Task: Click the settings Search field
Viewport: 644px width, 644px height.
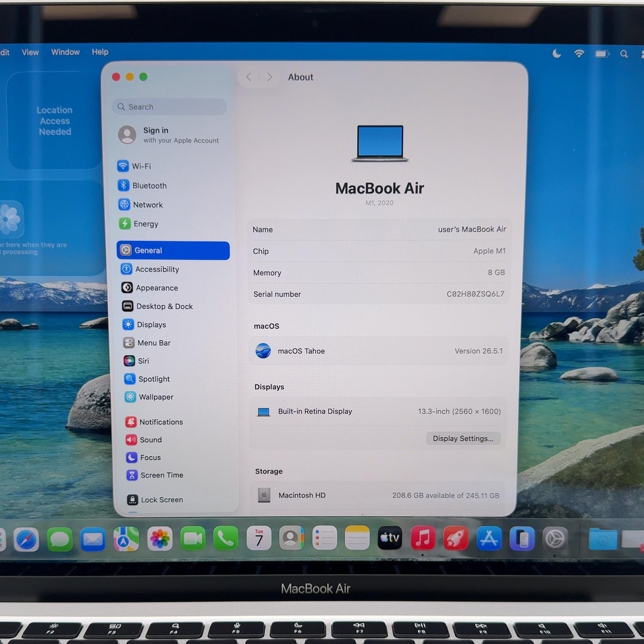Action: click(170, 107)
